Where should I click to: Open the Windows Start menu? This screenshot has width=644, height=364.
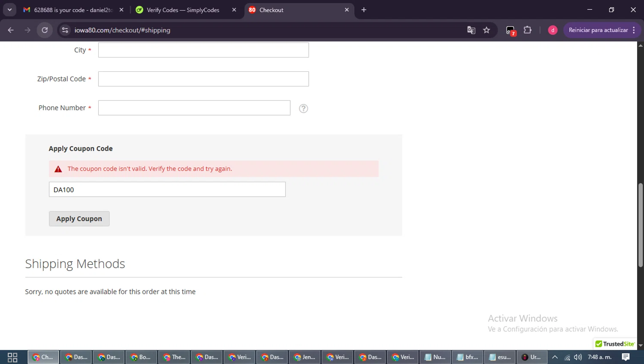click(12, 357)
